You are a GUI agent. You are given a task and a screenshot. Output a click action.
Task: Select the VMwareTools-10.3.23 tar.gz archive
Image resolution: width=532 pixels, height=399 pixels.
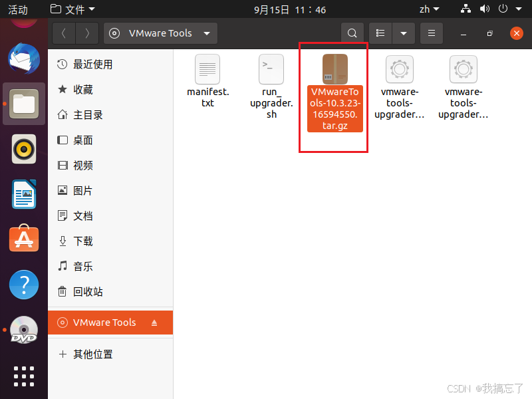(x=335, y=92)
